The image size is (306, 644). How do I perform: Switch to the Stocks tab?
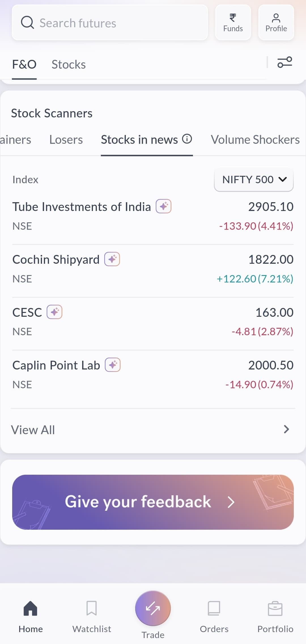69,64
